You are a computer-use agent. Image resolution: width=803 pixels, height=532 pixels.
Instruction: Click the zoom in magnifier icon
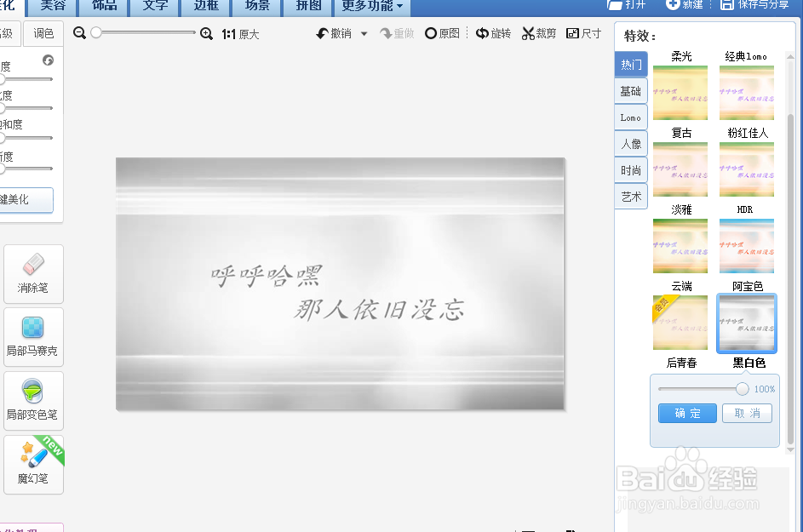click(x=206, y=34)
